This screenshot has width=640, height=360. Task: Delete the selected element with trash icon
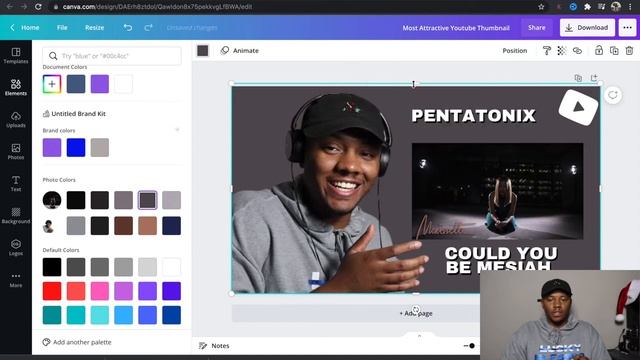[629, 51]
